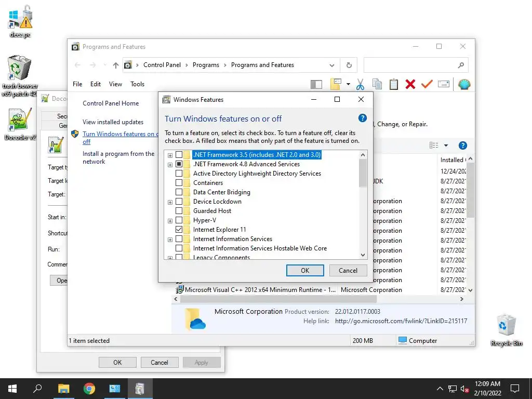Click the features list vertical scrollbar thumb
532x399 pixels.
click(x=363, y=173)
